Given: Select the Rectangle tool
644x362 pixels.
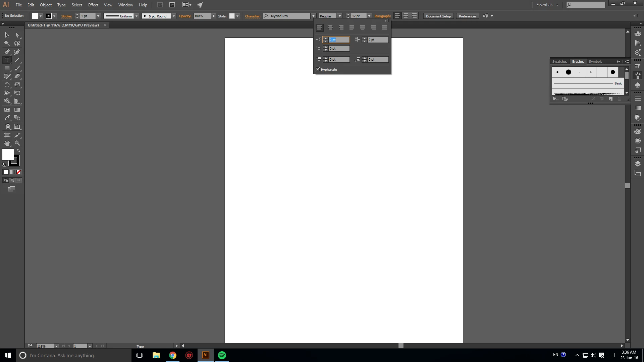Looking at the screenshot, I should (x=7, y=68).
